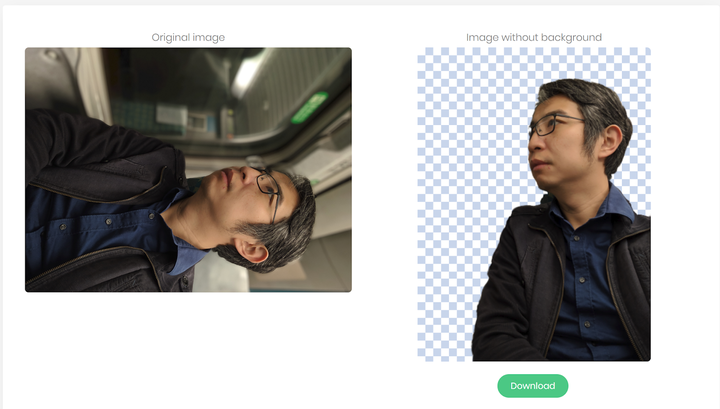The image size is (720, 409).
Task: Select the background-removed image preview
Action: coord(534,204)
